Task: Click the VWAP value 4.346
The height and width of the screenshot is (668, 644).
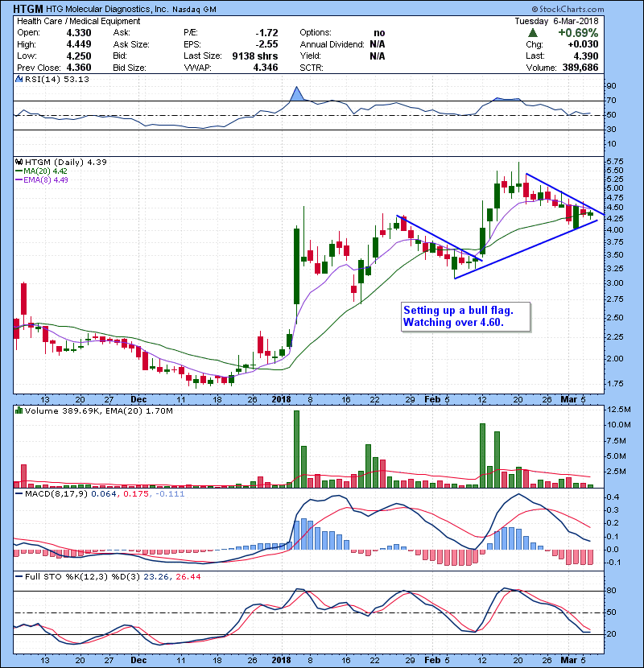Action: pyautogui.click(x=266, y=68)
